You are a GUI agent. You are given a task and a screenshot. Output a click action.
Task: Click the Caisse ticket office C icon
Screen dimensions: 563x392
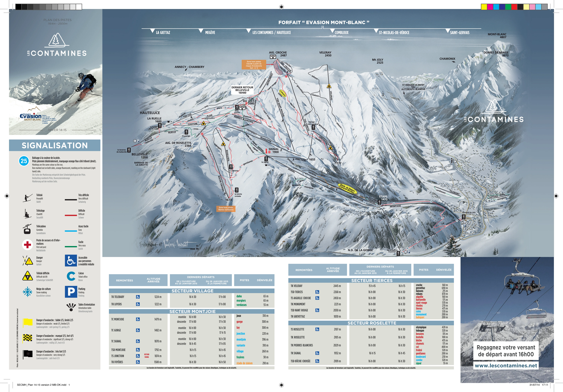click(x=71, y=276)
